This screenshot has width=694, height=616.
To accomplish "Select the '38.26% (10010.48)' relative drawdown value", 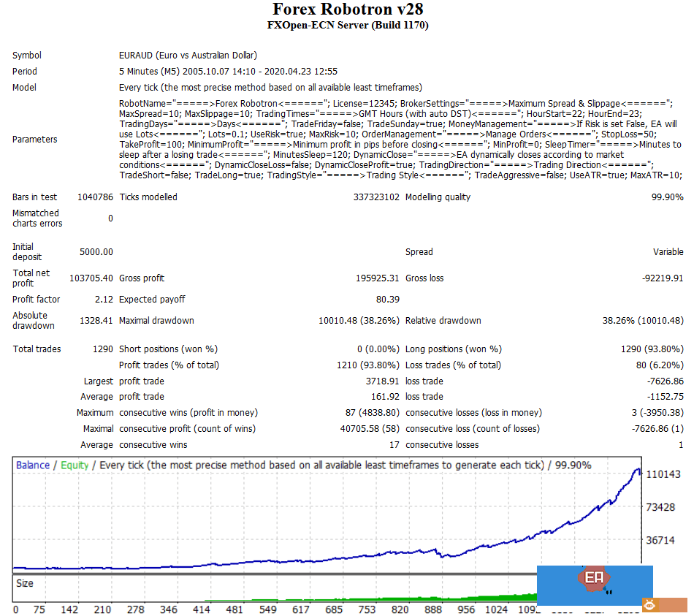I will click(x=643, y=321).
